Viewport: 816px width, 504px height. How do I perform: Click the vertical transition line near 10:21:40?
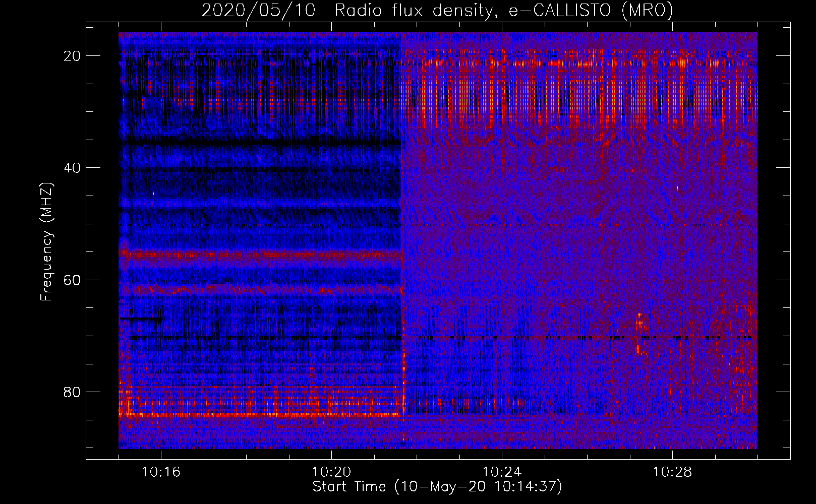click(x=403, y=241)
